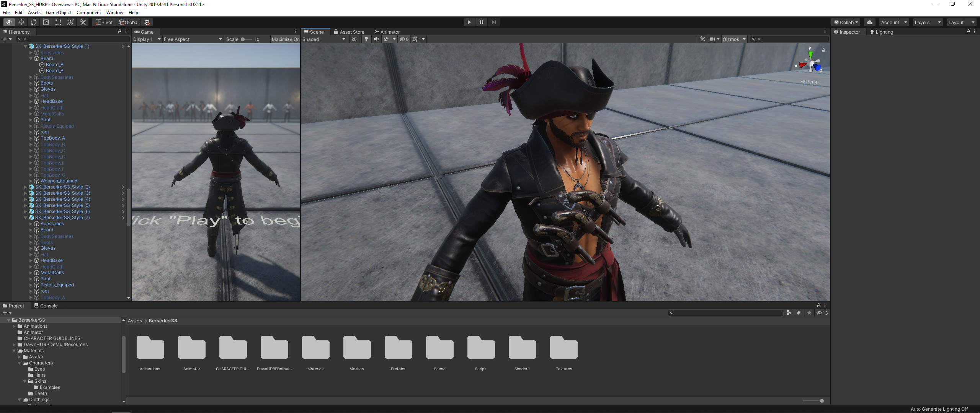This screenshot has width=980, height=413.
Task: Open Game view options menu
Action: (295, 32)
